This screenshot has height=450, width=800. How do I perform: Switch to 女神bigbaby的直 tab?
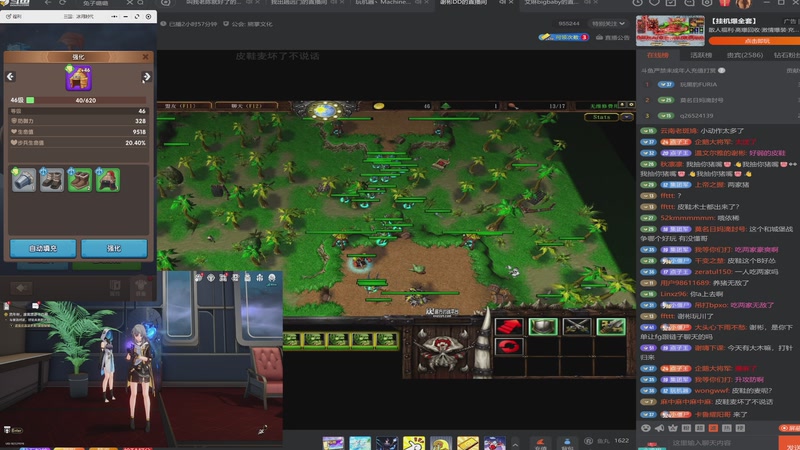tap(550, 3)
